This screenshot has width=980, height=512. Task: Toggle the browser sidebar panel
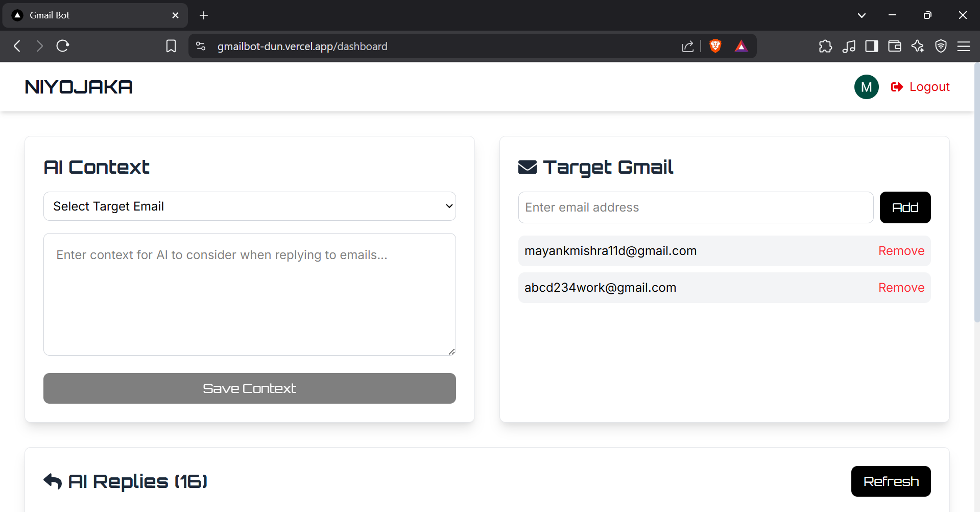pyautogui.click(x=872, y=46)
